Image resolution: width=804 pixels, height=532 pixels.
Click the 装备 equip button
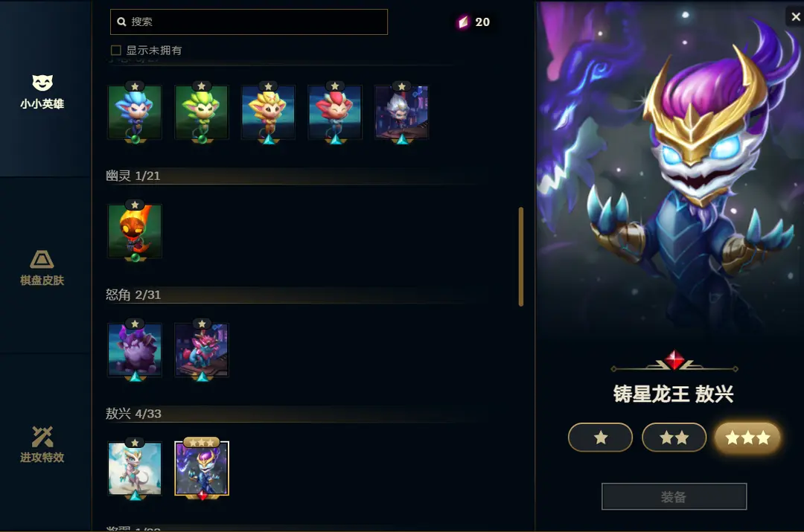coord(674,496)
